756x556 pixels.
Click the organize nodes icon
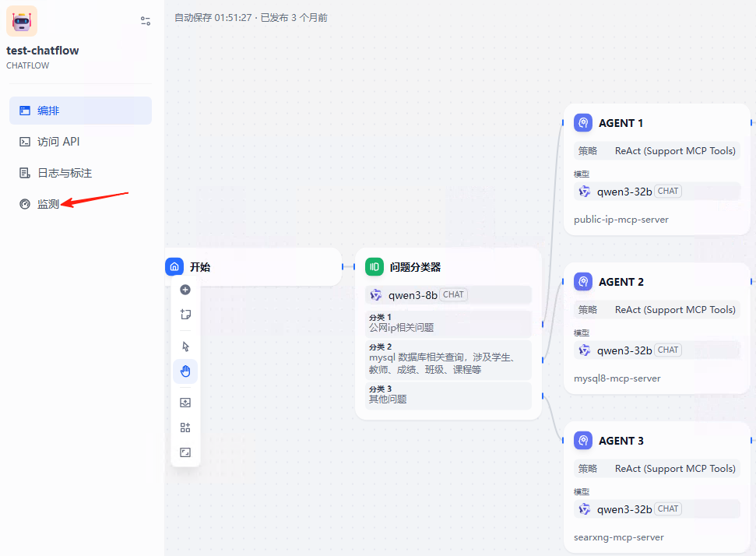click(185, 428)
